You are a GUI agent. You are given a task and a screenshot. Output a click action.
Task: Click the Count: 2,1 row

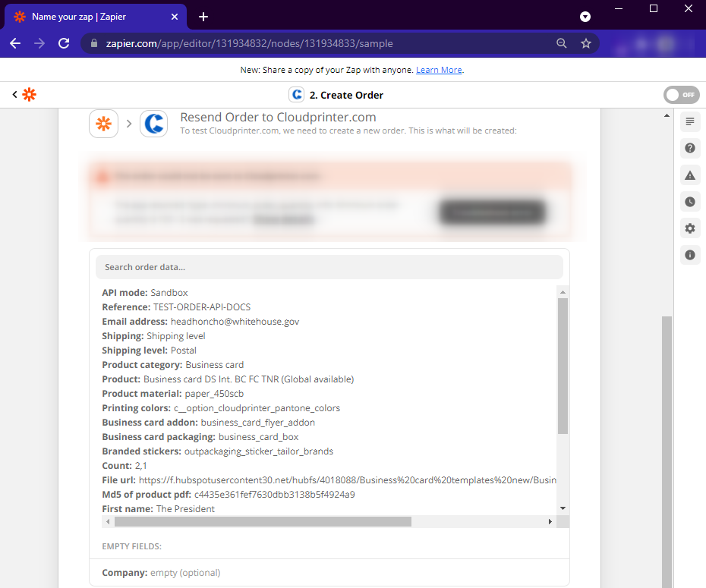[x=124, y=466]
